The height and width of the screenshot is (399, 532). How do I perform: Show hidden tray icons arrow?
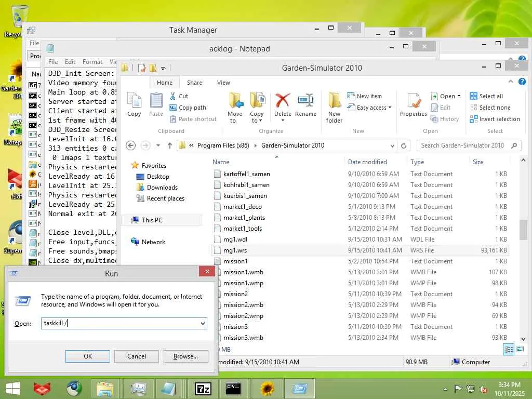click(x=445, y=389)
